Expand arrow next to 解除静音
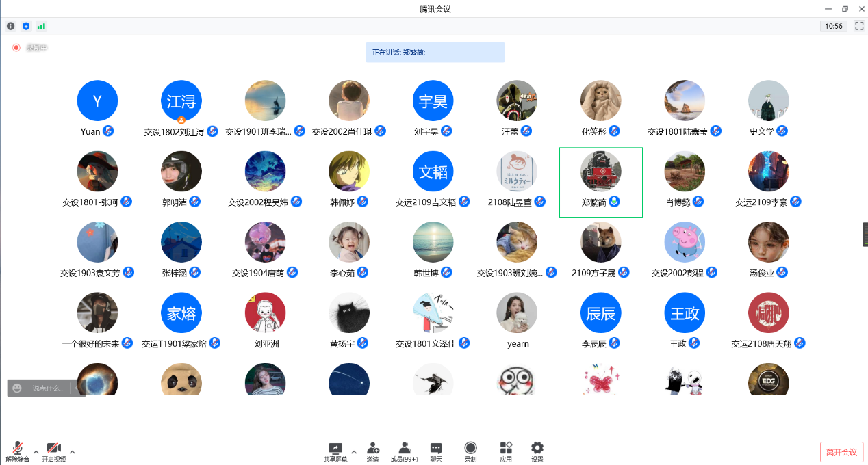Image resolution: width=868 pixels, height=465 pixels. (36, 451)
